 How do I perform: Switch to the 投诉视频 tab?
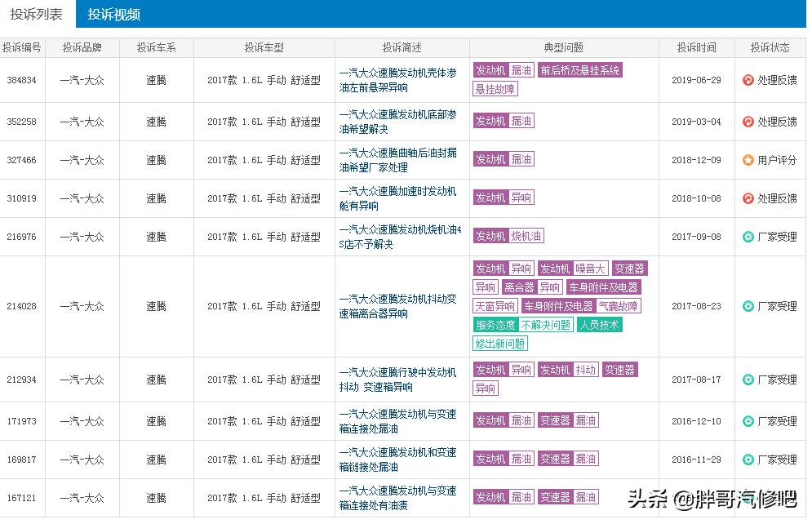[115, 14]
